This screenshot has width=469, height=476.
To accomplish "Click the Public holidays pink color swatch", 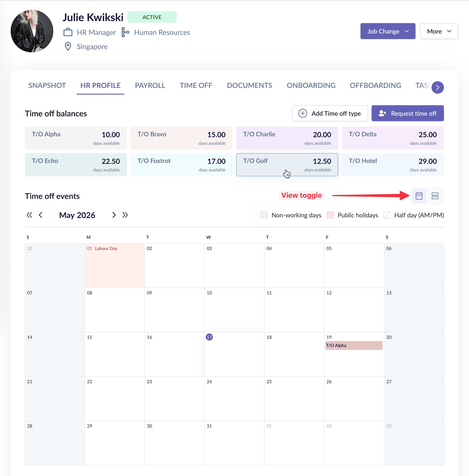I will pos(330,215).
